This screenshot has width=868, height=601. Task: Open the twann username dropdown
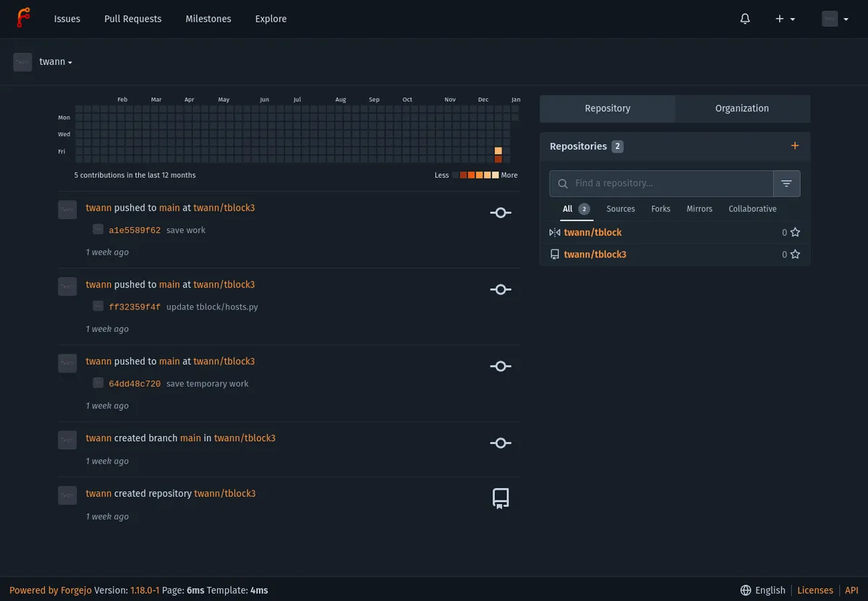click(55, 61)
